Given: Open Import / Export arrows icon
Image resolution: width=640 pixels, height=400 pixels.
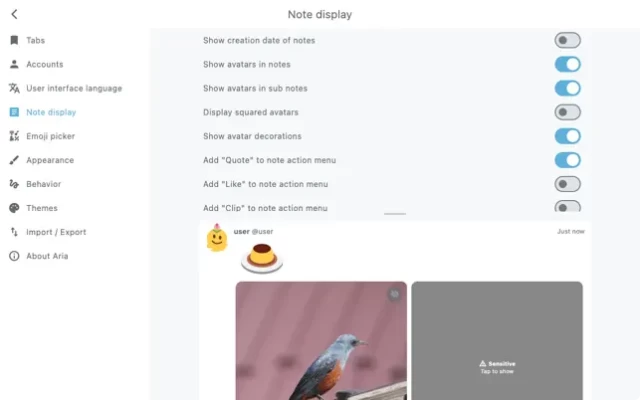Looking at the screenshot, I should click(x=14, y=232).
